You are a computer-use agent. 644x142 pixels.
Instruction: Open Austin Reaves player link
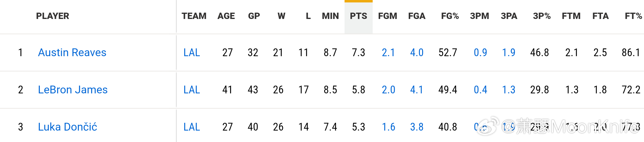tap(72, 53)
